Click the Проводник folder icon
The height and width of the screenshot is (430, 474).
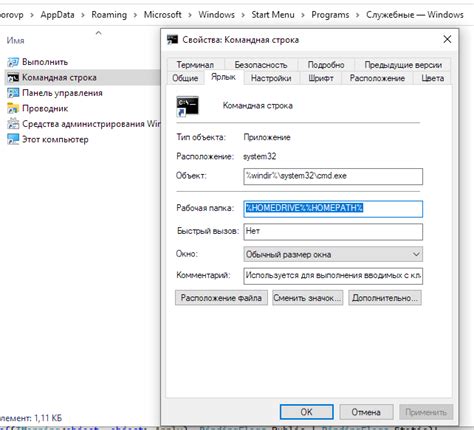pos(13,108)
